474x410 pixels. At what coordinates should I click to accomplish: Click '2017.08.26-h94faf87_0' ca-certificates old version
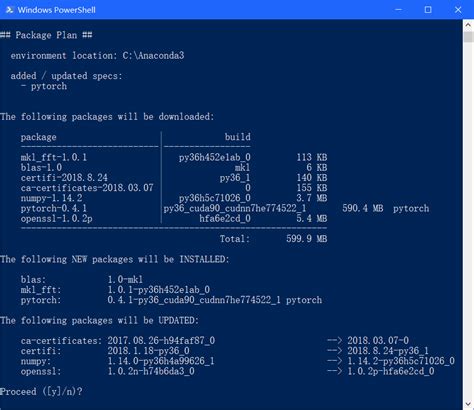[161, 341]
